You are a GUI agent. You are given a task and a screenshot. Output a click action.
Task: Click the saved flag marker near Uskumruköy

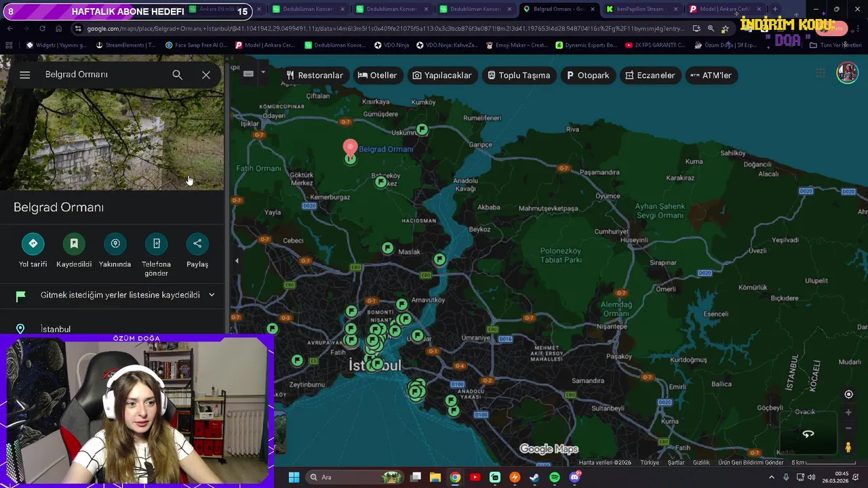coord(422,129)
